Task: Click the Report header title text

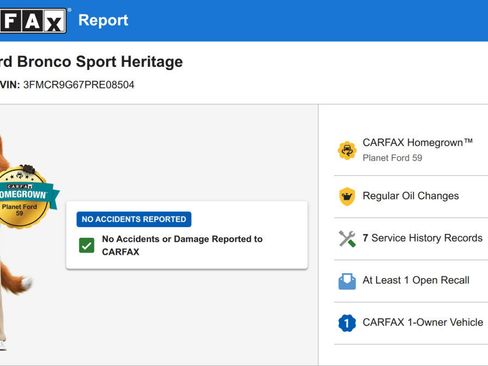Action: coord(103,20)
